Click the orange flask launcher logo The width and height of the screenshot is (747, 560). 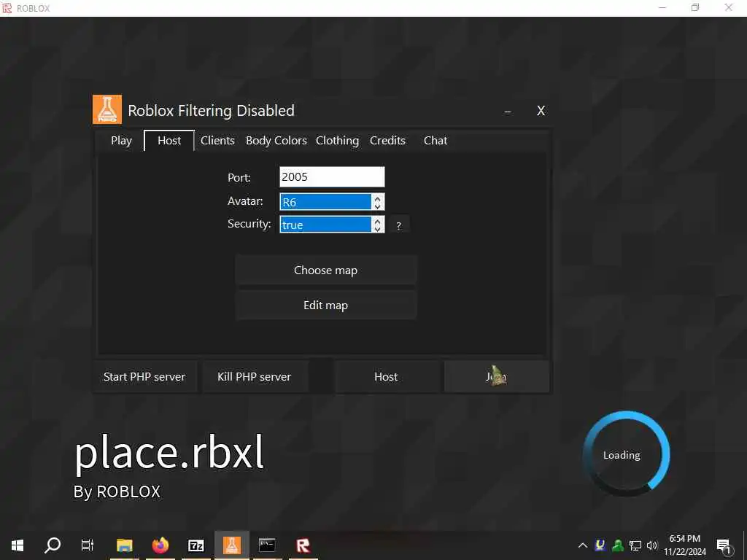pos(107,109)
